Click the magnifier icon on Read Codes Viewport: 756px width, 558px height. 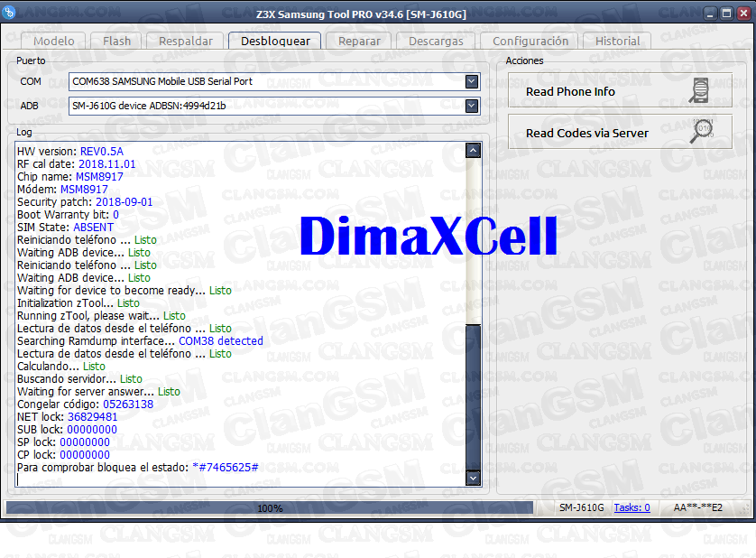[x=702, y=131]
